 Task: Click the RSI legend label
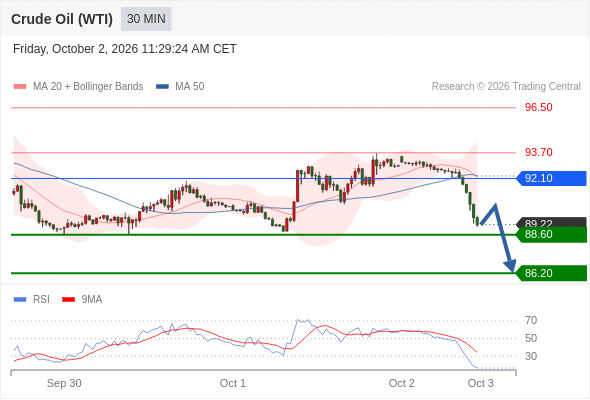click(x=41, y=300)
